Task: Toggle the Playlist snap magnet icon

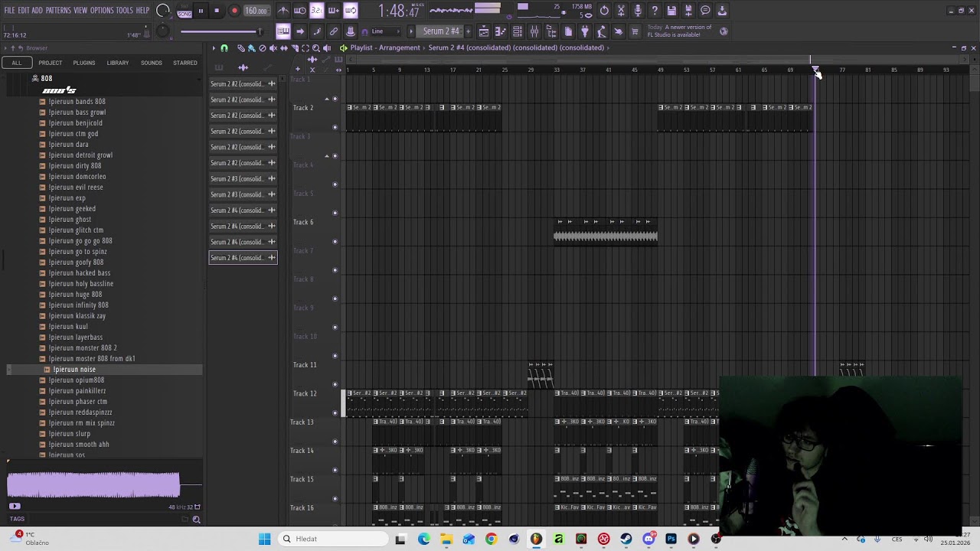Action: click(224, 48)
